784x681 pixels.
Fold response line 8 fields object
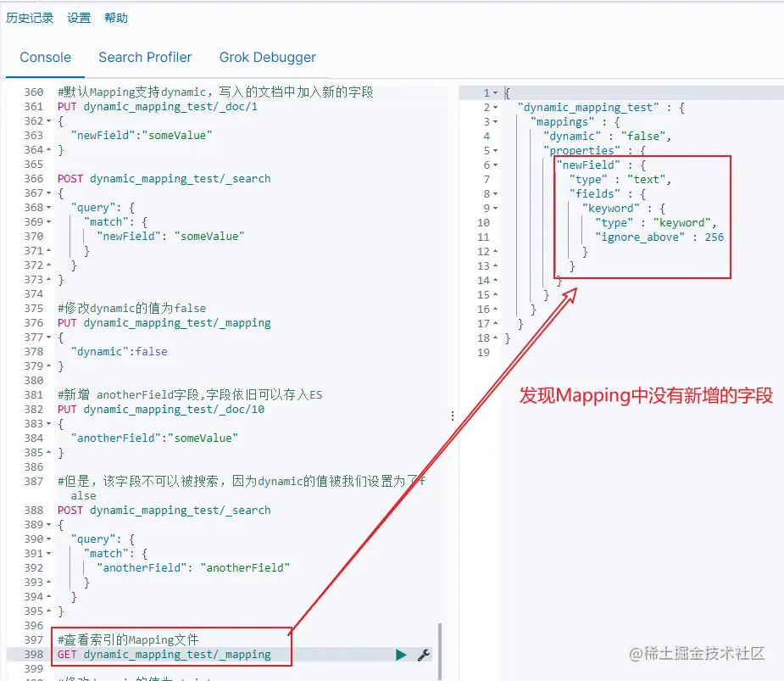496,193
